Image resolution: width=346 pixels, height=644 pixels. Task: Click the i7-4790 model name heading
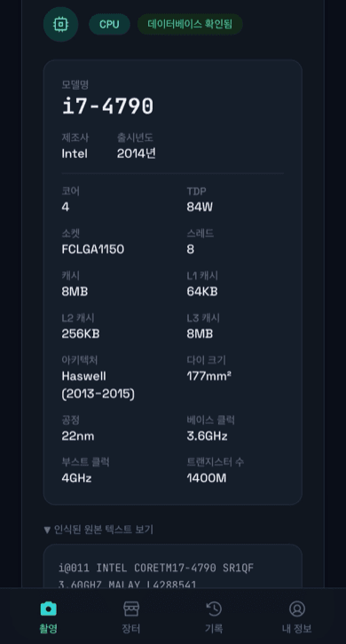107,106
